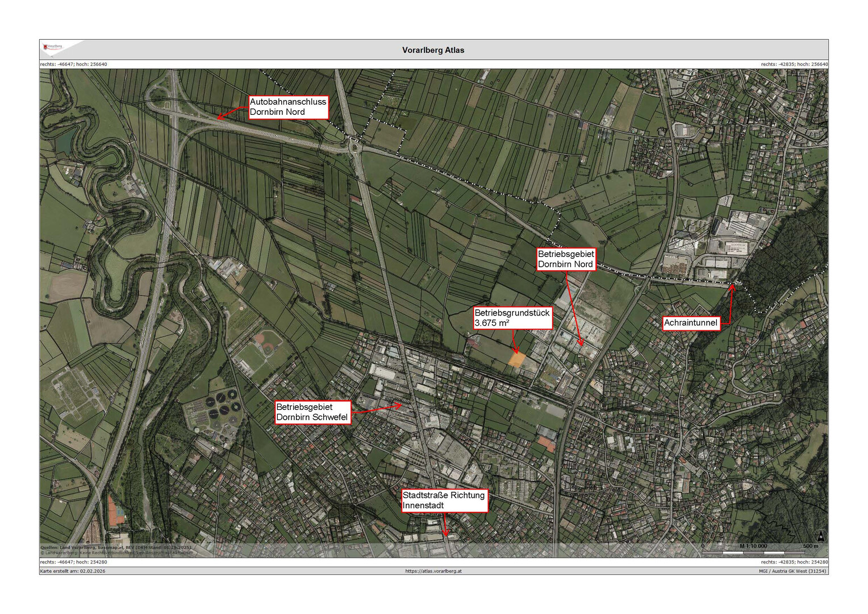Click the "MGI / Austria GK West" projection text
This screenshot has width=868, height=614.
[x=792, y=571]
